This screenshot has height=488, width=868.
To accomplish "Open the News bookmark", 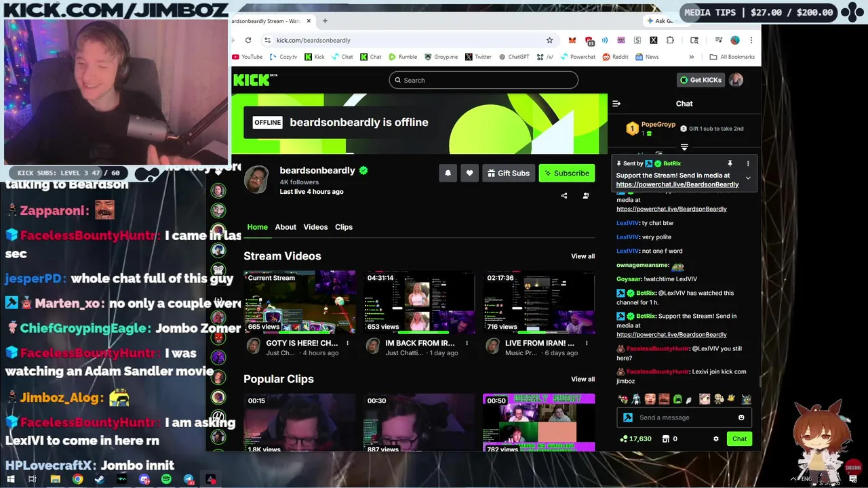I will click(647, 57).
